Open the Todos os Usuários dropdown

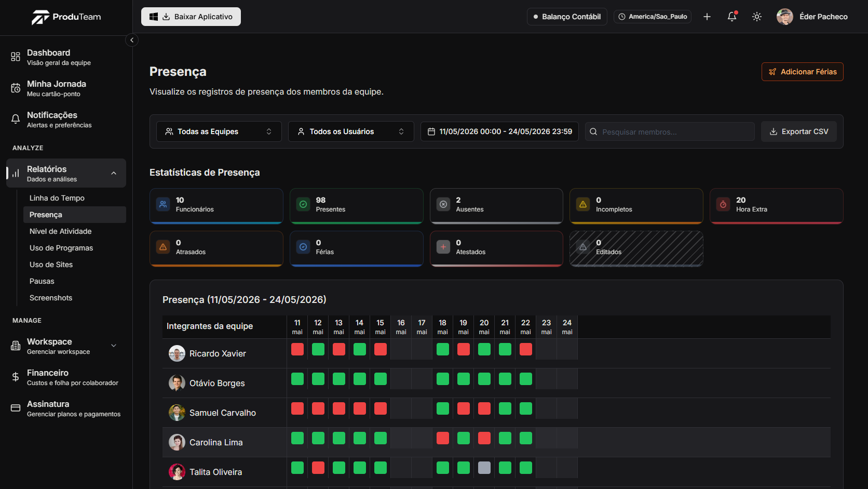pyautogui.click(x=351, y=131)
